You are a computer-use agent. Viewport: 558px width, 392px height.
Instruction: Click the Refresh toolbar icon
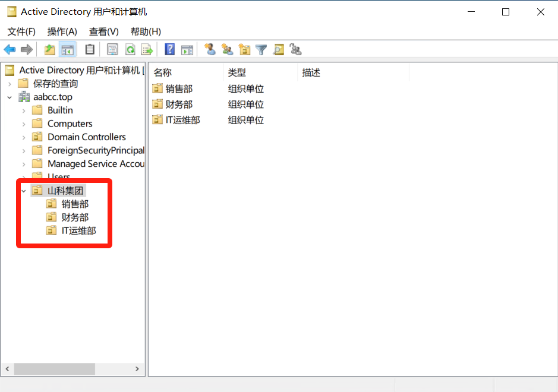point(130,49)
